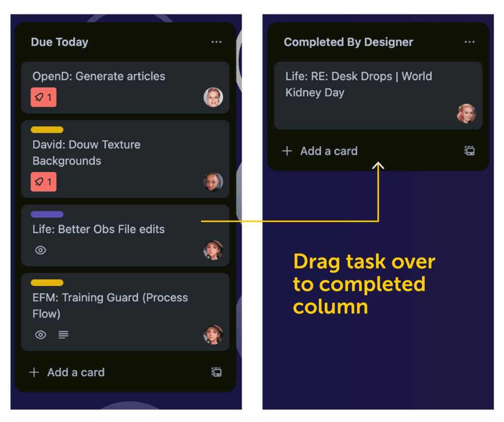Click member avatar on Douw Texture Backgrounds card
The image size is (504, 422).
coord(213,182)
